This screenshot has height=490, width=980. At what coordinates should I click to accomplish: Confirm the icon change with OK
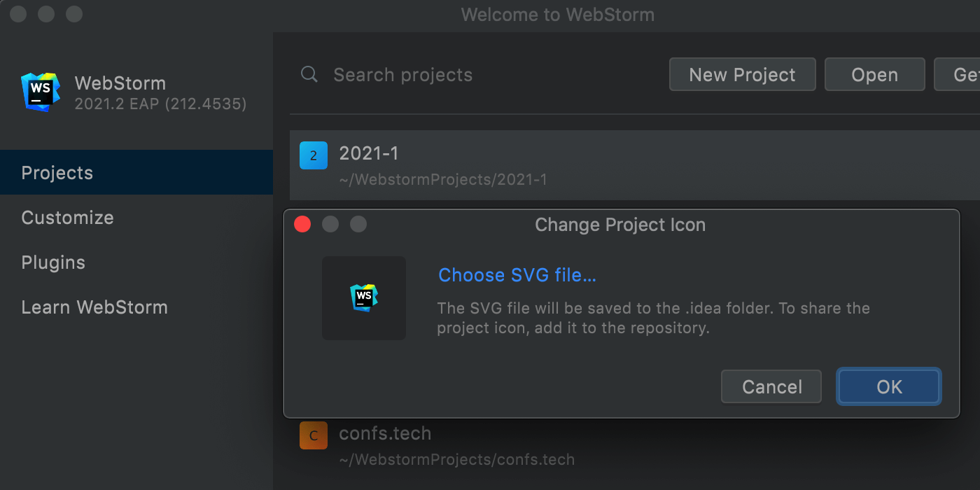coord(888,386)
